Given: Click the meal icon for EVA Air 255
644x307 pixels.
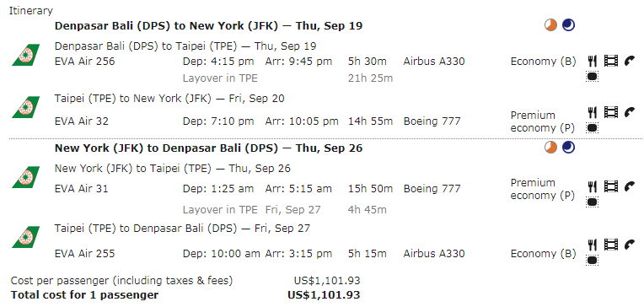Looking at the screenshot, I should pos(592,245).
